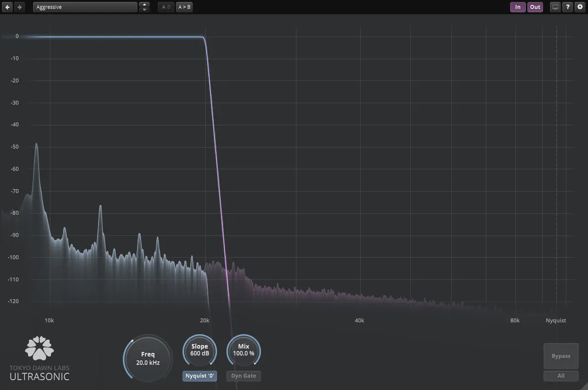Click the Slope knob at 600 dB
The height and width of the screenshot is (390, 588).
[200, 351]
